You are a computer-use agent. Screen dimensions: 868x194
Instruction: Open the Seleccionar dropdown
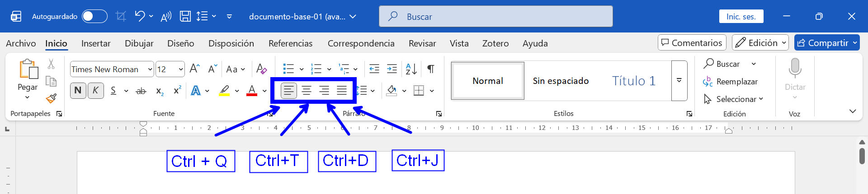coord(733,99)
